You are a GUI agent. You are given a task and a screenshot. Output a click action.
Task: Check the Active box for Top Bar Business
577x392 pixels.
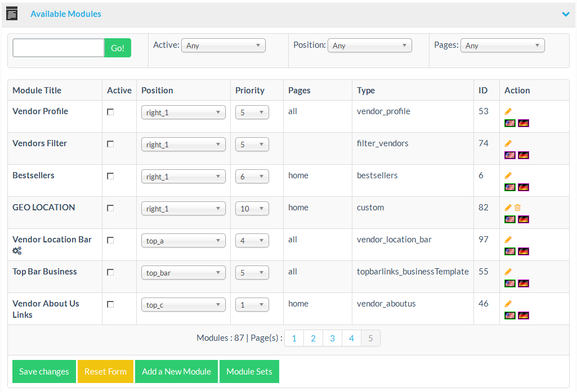[110, 272]
